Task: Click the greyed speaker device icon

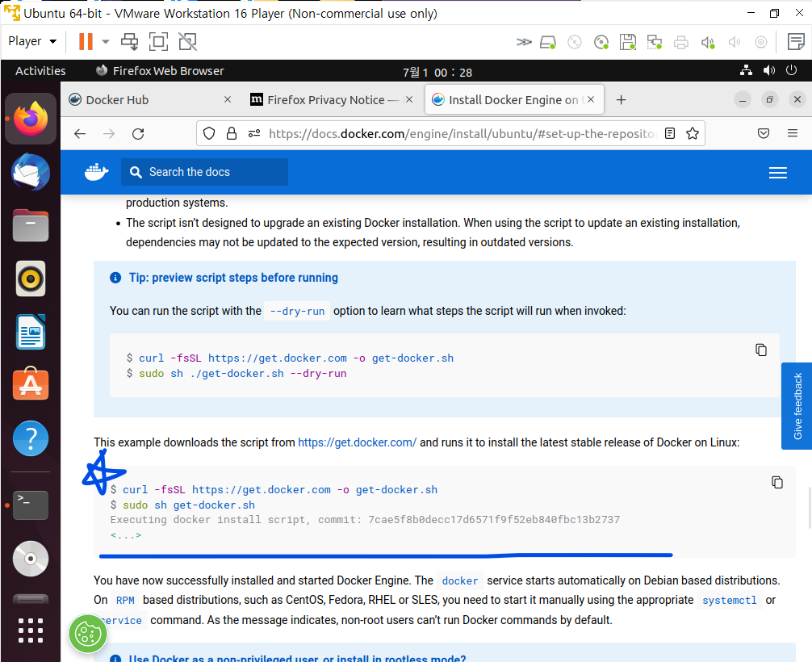Action: pyautogui.click(x=735, y=42)
